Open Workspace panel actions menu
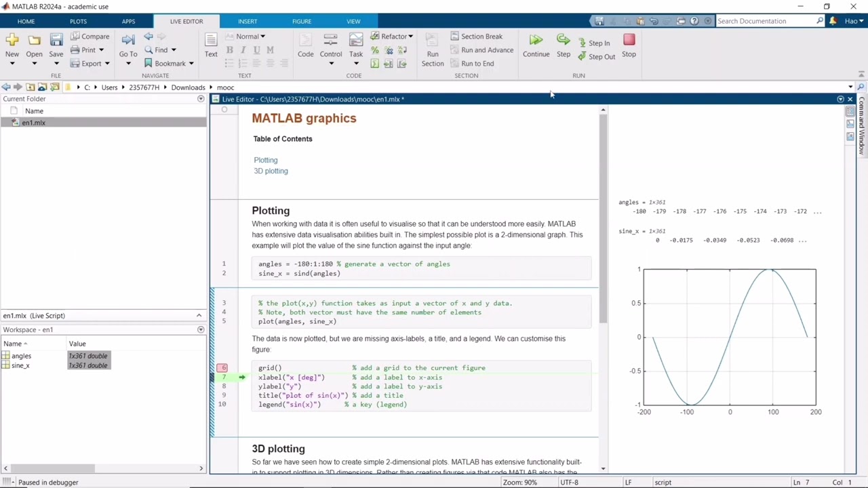This screenshot has width=868, height=488. pyautogui.click(x=201, y=330)
